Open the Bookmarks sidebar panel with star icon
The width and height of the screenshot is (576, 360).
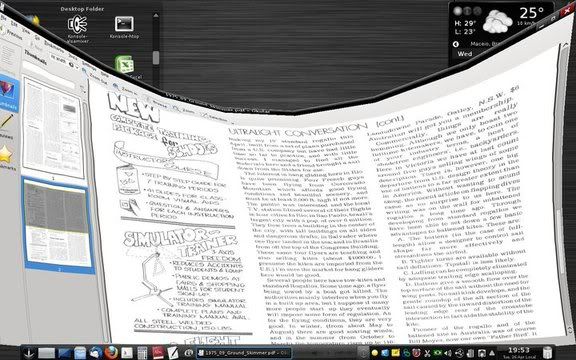coord(7,157)
